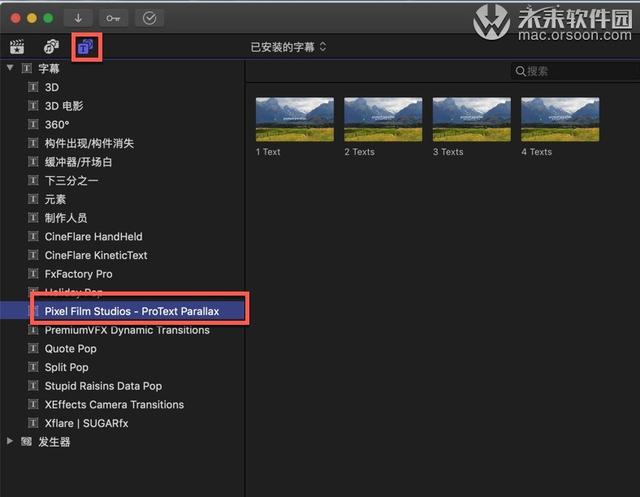Collapse the 字幕 category triangle
This screenshot has height=497, width=640.
[x=10, y=68]
